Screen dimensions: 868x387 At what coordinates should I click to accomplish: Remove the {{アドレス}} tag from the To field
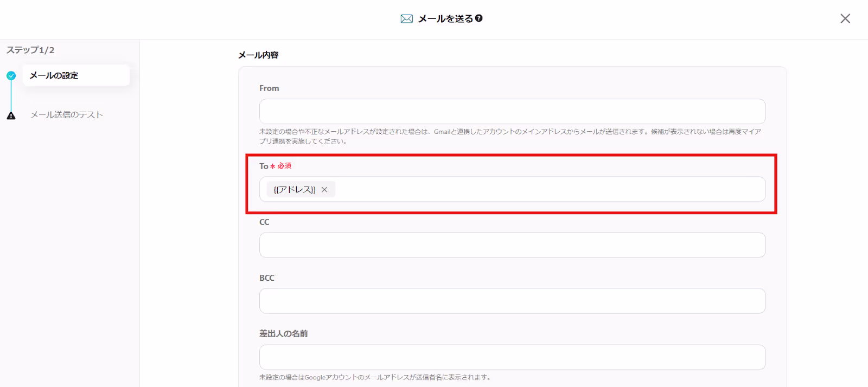point(324,190)
